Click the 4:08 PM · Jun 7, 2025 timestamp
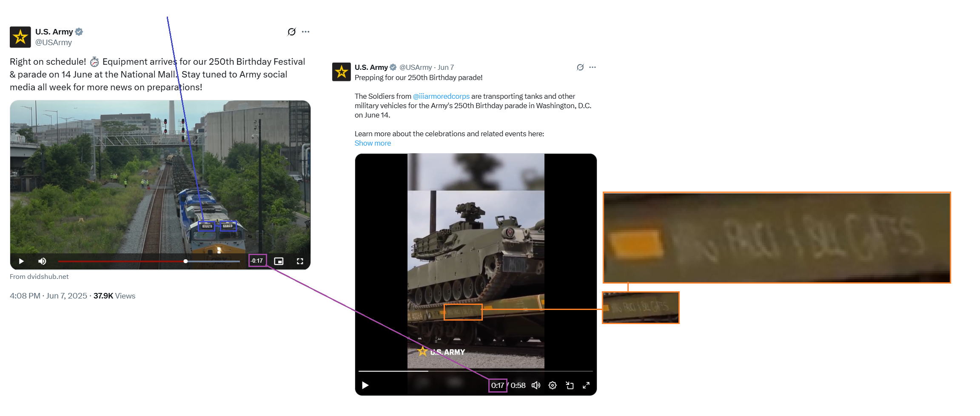Viewport: 980px width, 416px height. (x=48, y=296)
